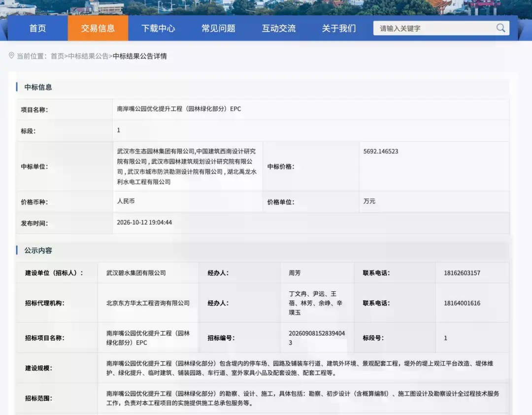Click the 万元 unit value
Viewport: 532px width, 415px height.
369,201
